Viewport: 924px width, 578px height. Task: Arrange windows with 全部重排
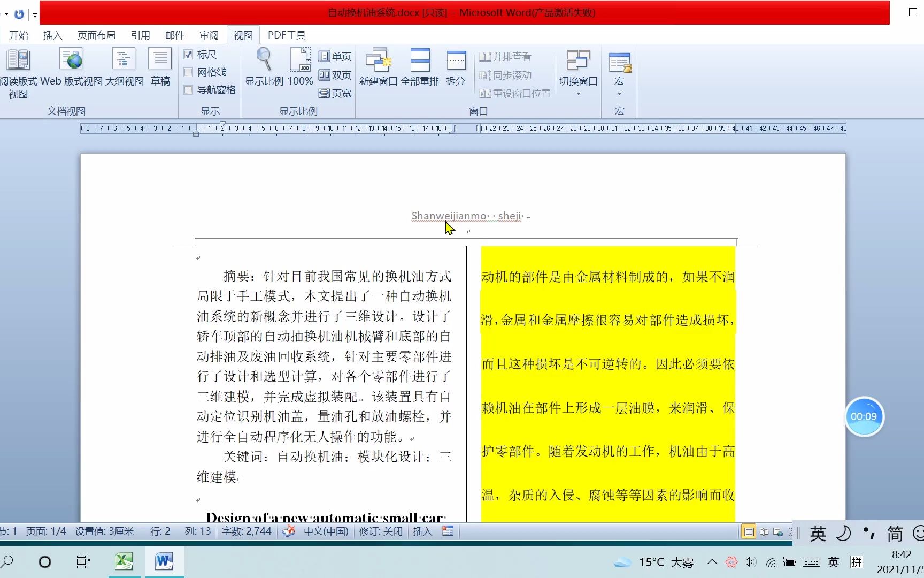tap(420, 67)
